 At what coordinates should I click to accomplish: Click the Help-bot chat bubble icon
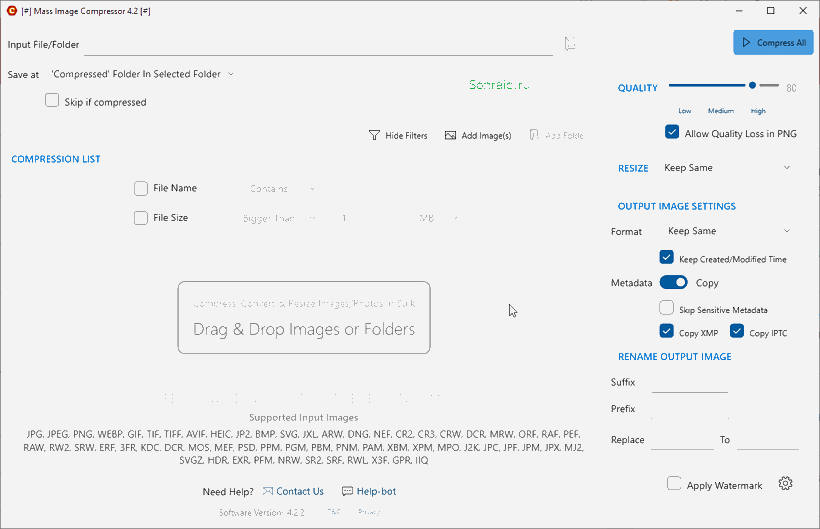347,491
